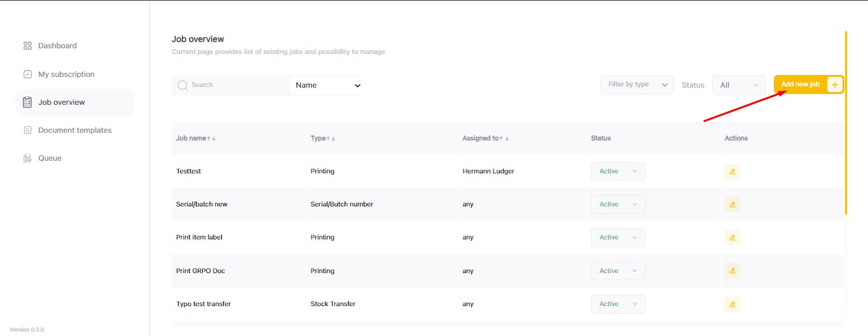Click edit icon for Serial/batch new job
The width and height of the screenshot is (868, 336).
click(732, 205)
